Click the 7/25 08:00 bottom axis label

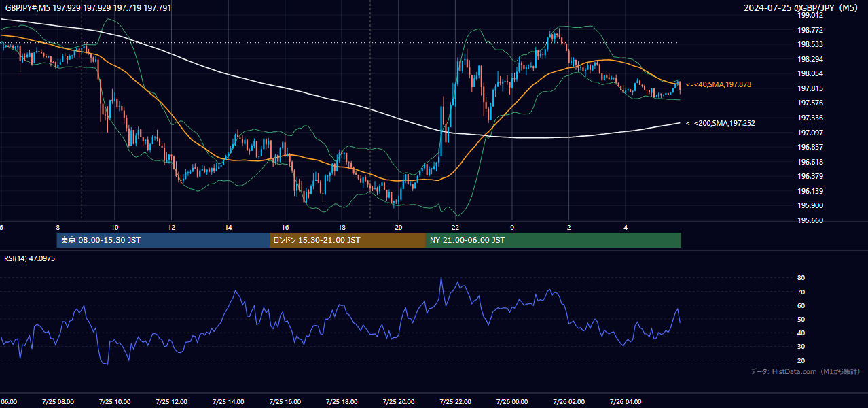pos(58,402)
